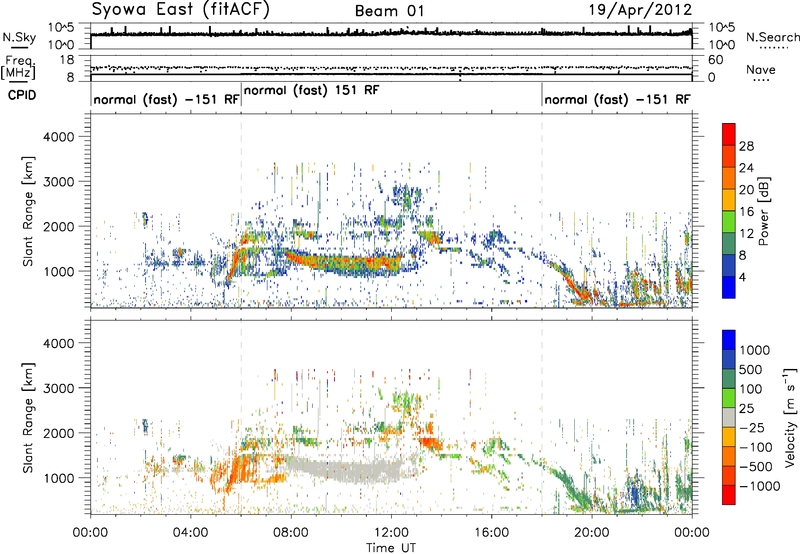Click the '-1000' tick on the velocity colorbar
The width and height of the screenshot is (800, 554).
[x=760, y=486]
